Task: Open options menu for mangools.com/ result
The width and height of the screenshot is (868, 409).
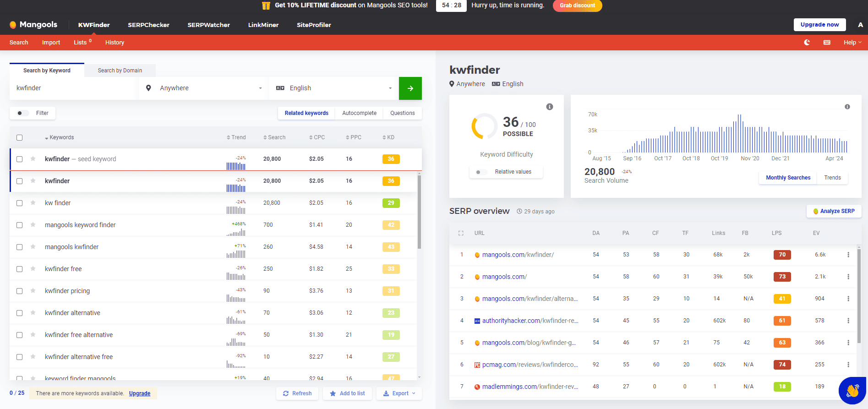Action: click(848, 277)
